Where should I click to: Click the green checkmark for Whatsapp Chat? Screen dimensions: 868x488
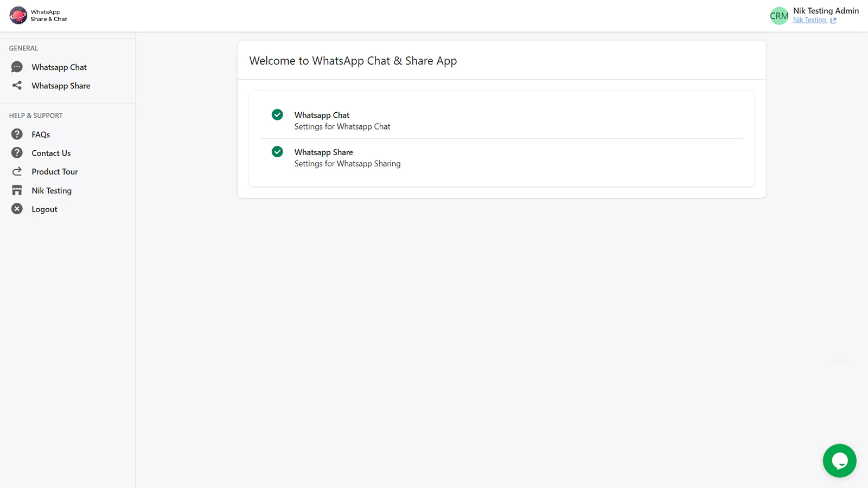click(277, 114)
